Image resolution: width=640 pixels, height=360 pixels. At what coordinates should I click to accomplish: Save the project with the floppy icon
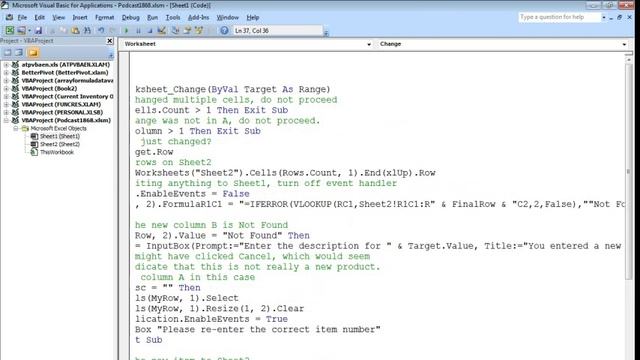[38, 30]
